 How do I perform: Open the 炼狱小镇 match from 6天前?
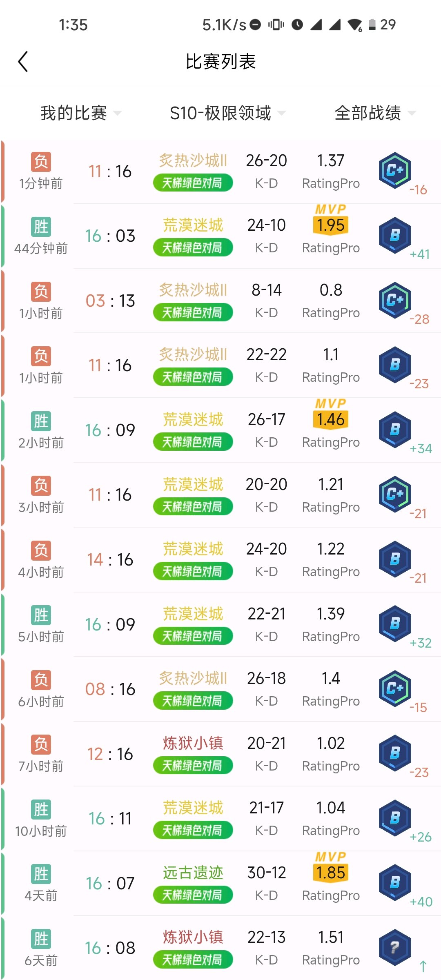coord(220,948)
